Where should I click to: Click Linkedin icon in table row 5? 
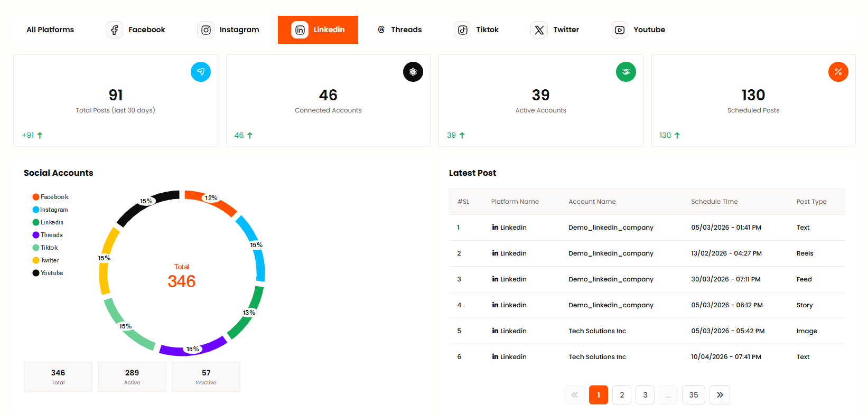[495, 331]
